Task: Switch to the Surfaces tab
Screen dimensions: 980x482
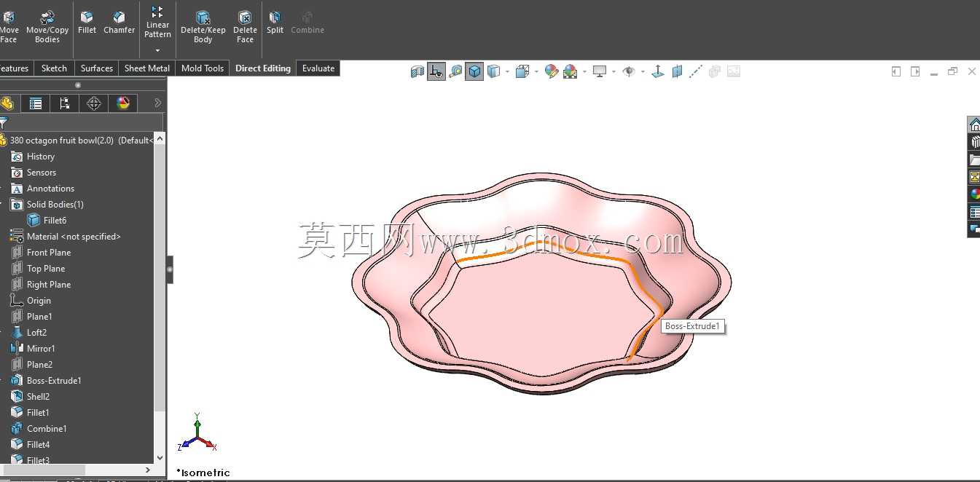Action: coord(96,68)
